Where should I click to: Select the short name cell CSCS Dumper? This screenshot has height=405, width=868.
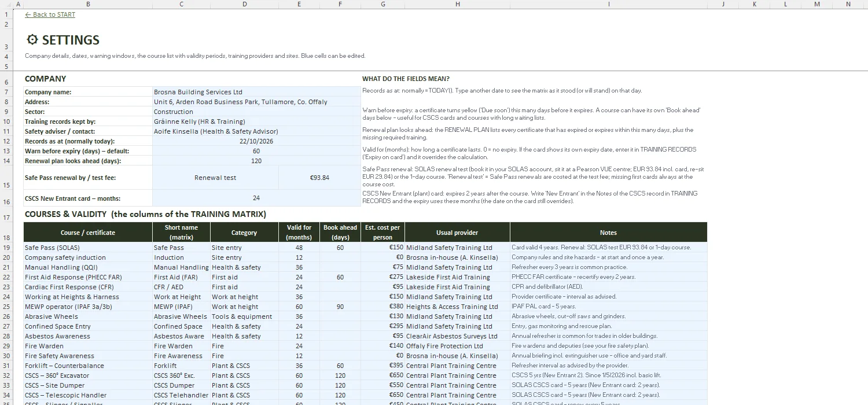(x=181, y=385)
